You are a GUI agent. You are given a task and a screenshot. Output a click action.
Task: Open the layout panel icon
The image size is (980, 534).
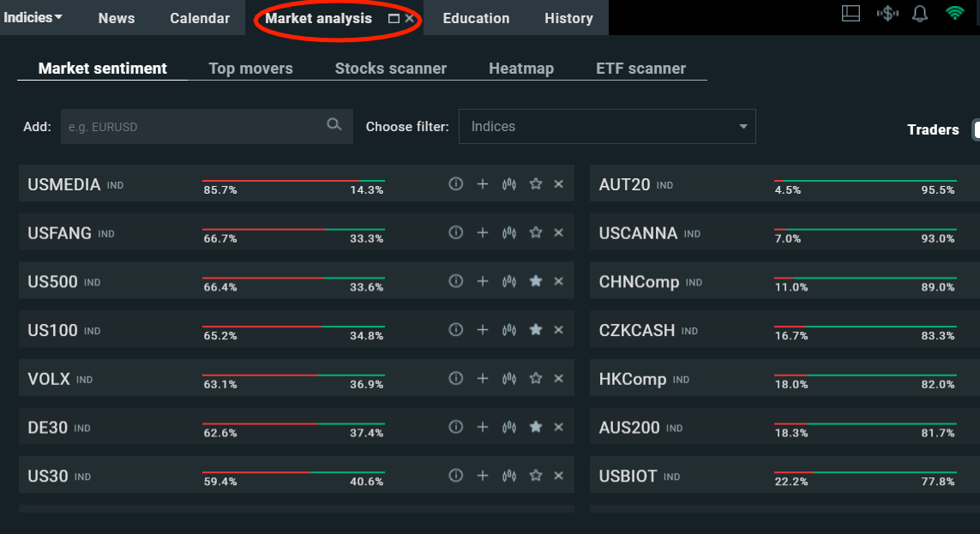[851, 14]
